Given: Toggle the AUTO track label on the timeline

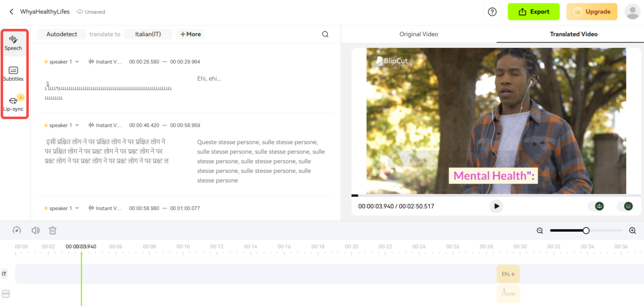Looking at the screenshot, I should (5, 294).
